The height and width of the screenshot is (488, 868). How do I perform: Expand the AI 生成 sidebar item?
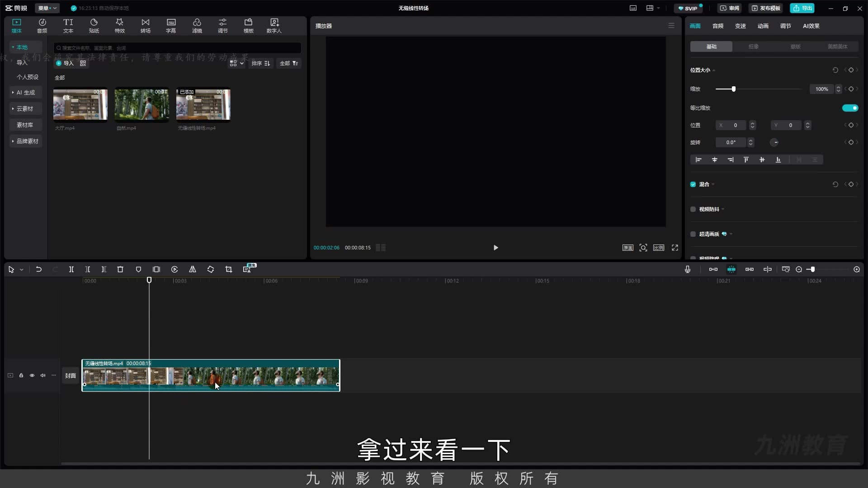pyautogui.click(x=26, y=93)
